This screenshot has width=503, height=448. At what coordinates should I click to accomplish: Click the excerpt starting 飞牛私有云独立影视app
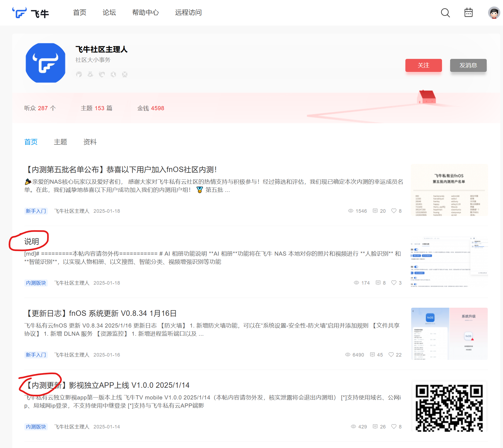coord(213,401)
